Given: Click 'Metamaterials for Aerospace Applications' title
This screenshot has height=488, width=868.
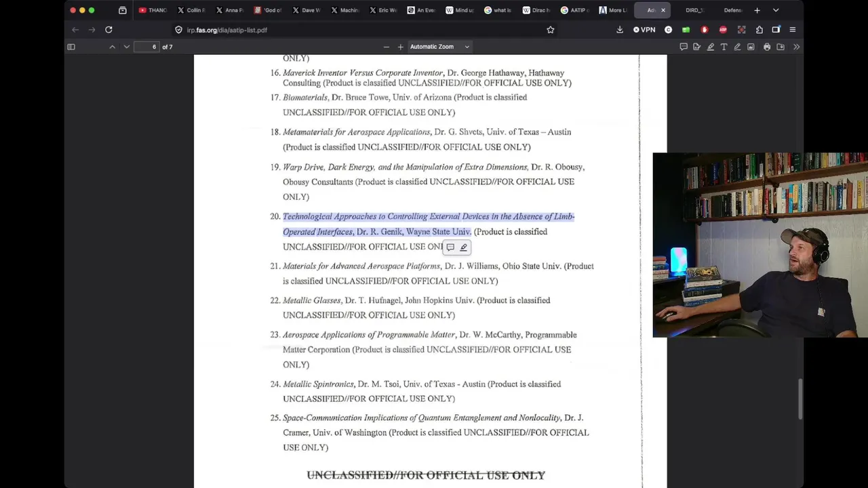Looking at the screenshot, I should [x=356, y=132].
